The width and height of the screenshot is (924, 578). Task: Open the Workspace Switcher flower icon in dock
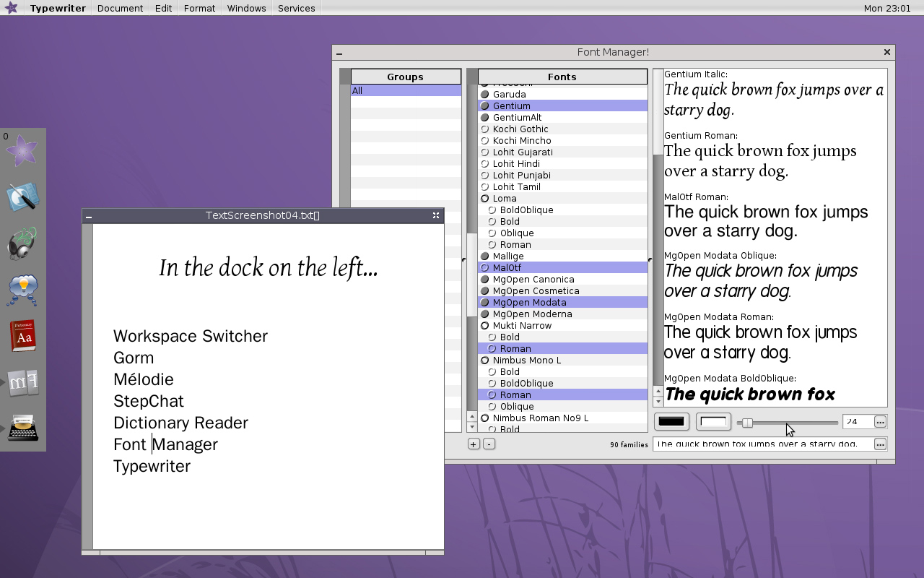point(22,151)
